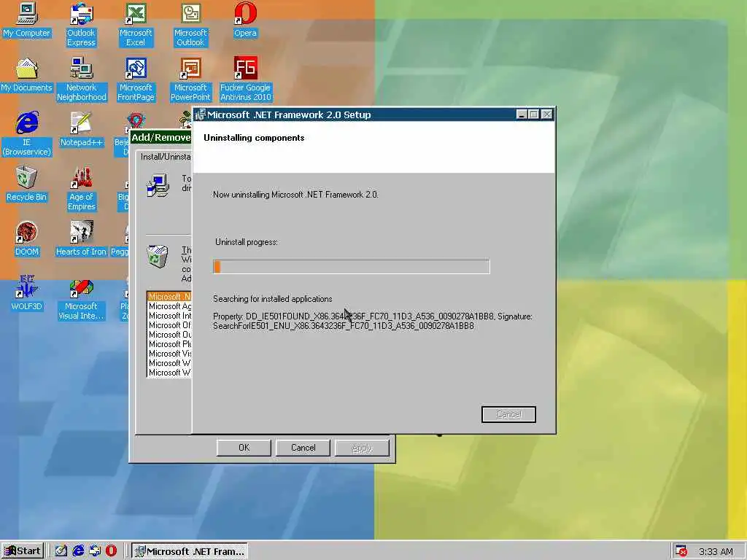Click the recycle bin icon in Add/Remove

coord(158,256)
